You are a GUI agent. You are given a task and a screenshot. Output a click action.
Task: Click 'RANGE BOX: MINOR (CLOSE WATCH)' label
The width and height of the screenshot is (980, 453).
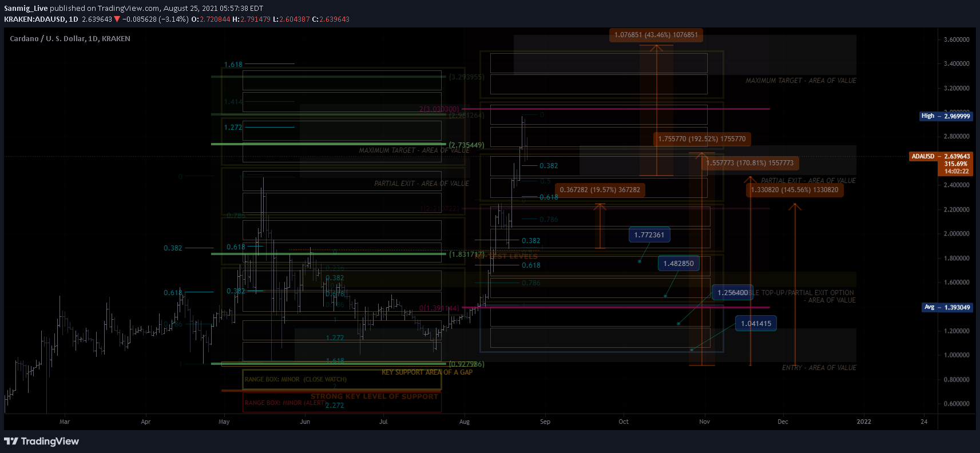[296, 379]
